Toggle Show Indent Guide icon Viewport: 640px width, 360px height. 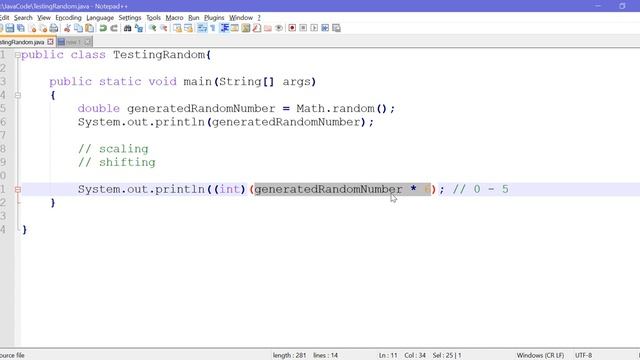tap(224, 28)
